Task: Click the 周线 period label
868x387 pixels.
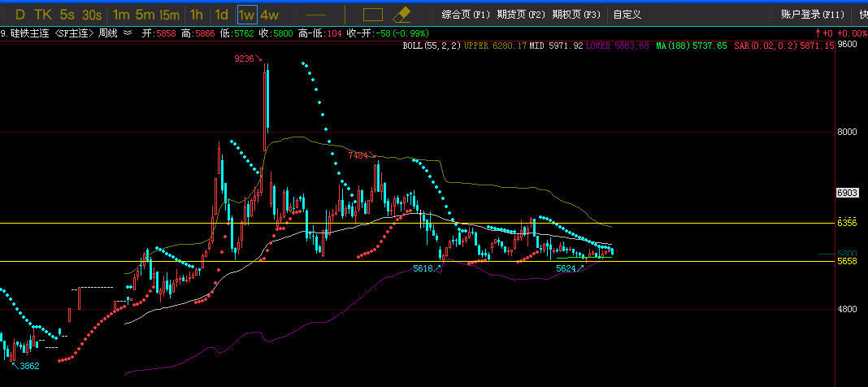Action: coord(109,33)
